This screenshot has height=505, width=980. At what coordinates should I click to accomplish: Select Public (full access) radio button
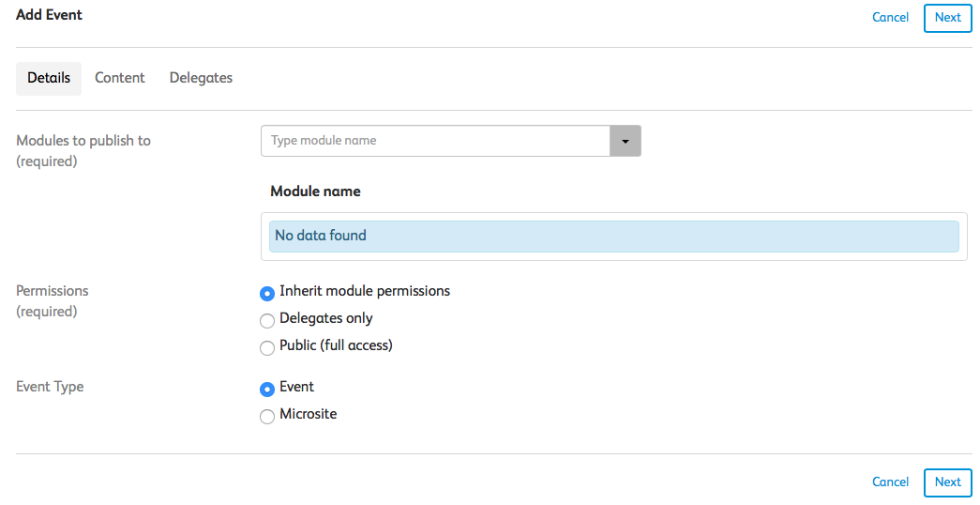pyautogui.click(x=267, y=347)
